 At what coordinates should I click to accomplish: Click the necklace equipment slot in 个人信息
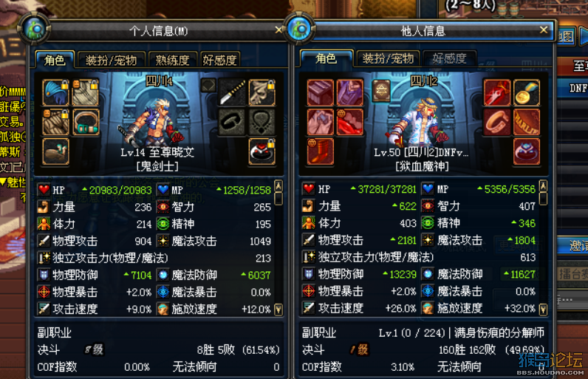pyautogui.click(x=261, y=122)
